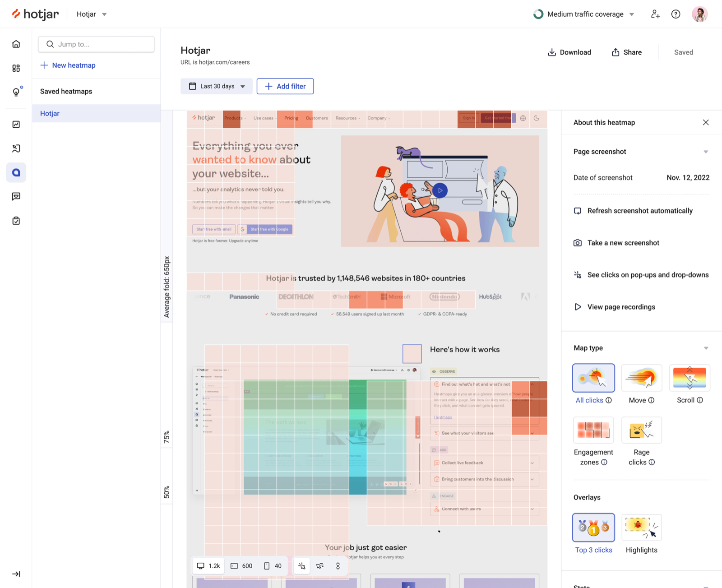The image size is (722, 588).
Task: Select the Hotjar saved heatmap in list
Action: [x=96, y=113]
